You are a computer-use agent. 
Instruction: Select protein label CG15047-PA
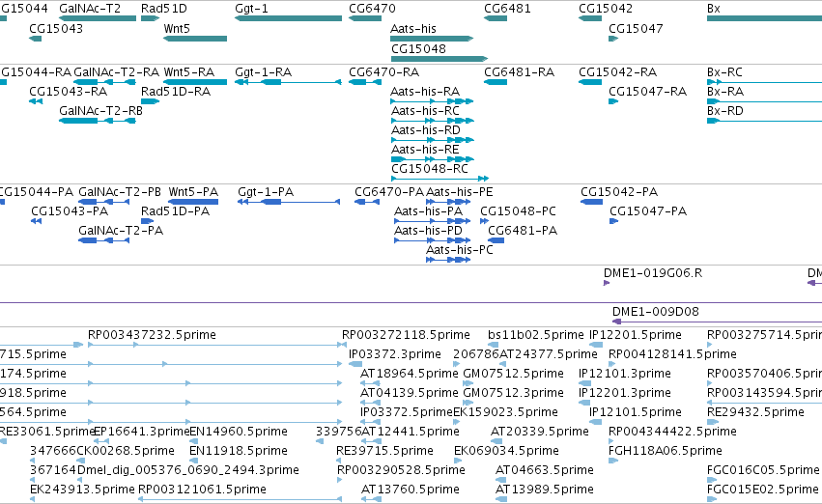[648, 211]
